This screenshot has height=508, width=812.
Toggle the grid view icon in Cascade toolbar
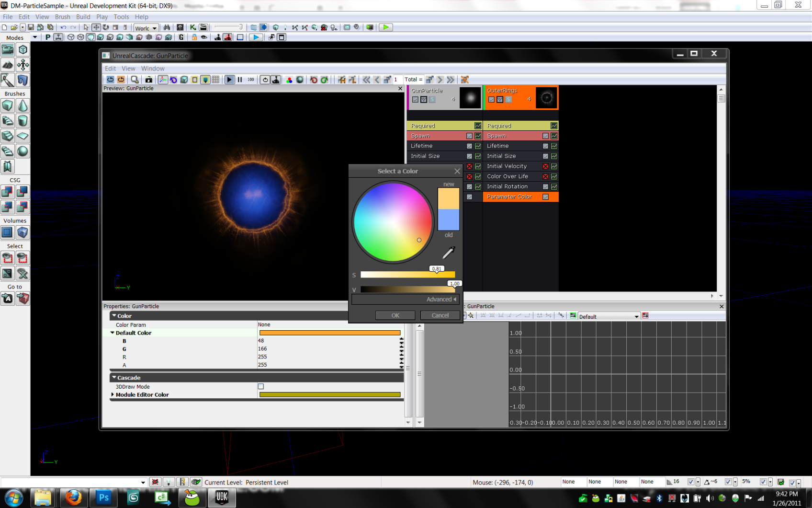coord(215,80)
